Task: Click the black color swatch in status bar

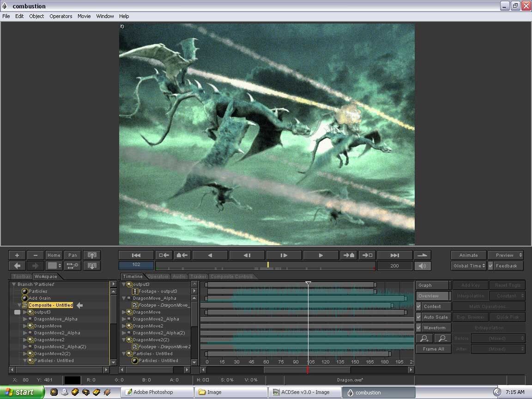Action: [73, 380]
